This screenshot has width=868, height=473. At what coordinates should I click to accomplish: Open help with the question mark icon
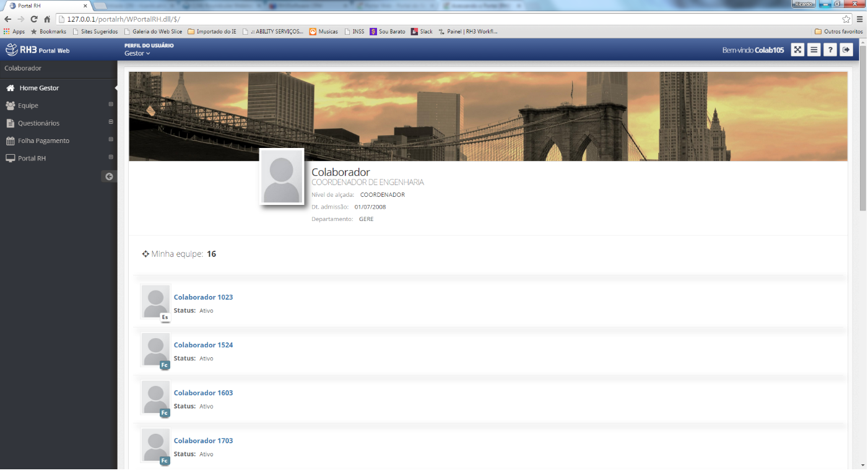(x=830, y=50)
